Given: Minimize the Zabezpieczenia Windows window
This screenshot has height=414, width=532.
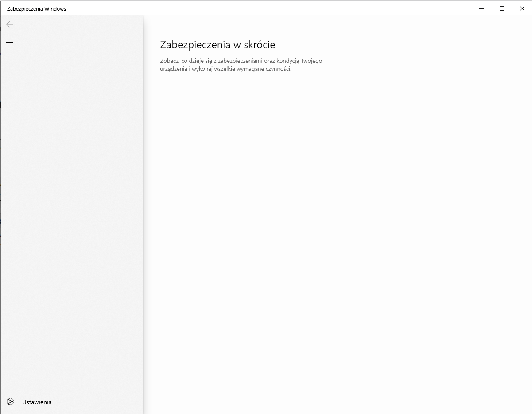Looking at the screenshot, I should coord(482,8).
